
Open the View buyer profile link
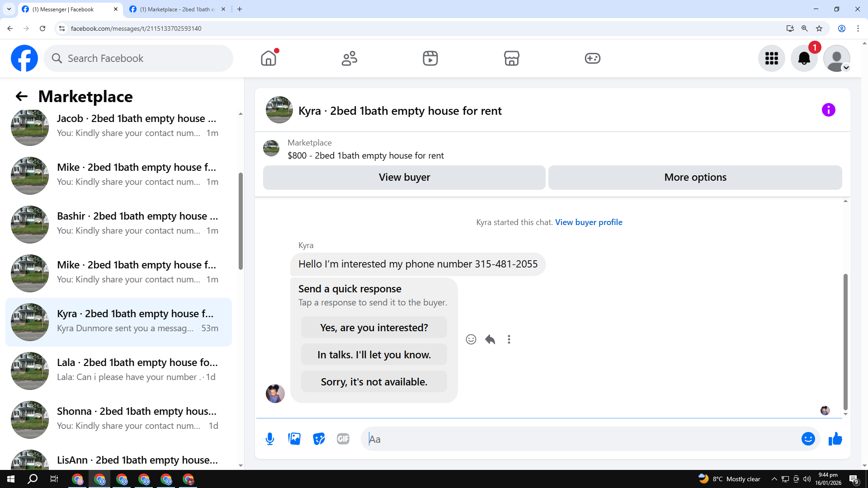[589, 222]
